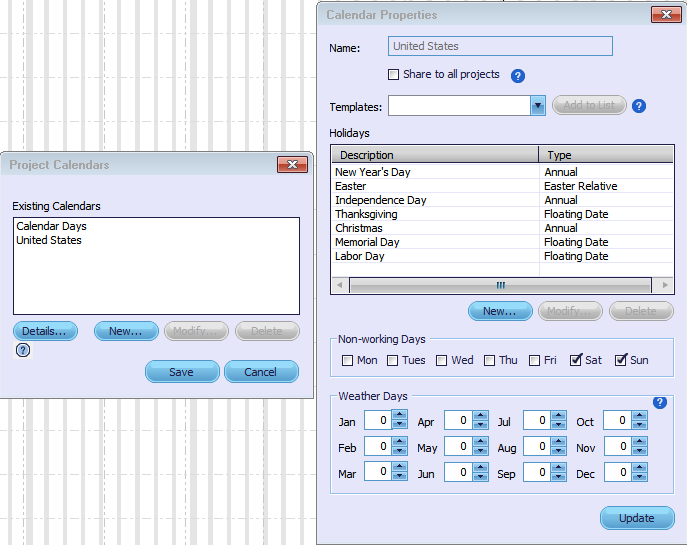The height and width of the screenshot is (545, 687).
Task: Check Tues as non-working day
Action: tap(392, 360)
